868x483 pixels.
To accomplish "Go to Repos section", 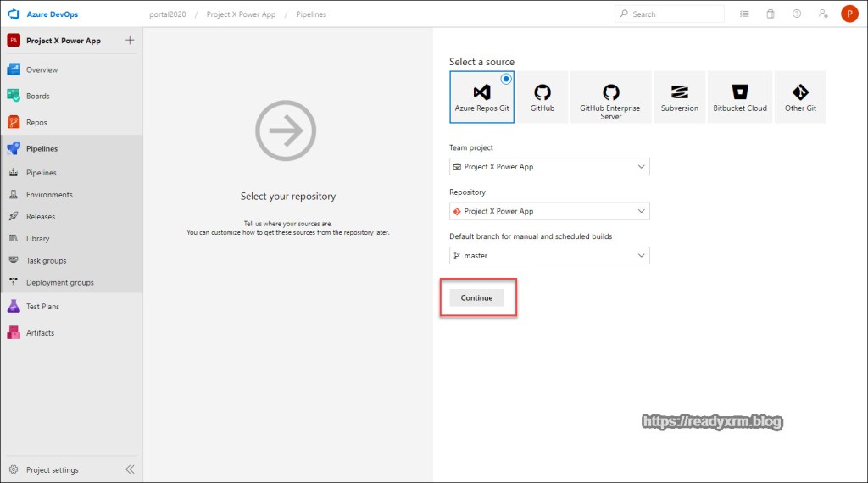I will coord(36,122).
